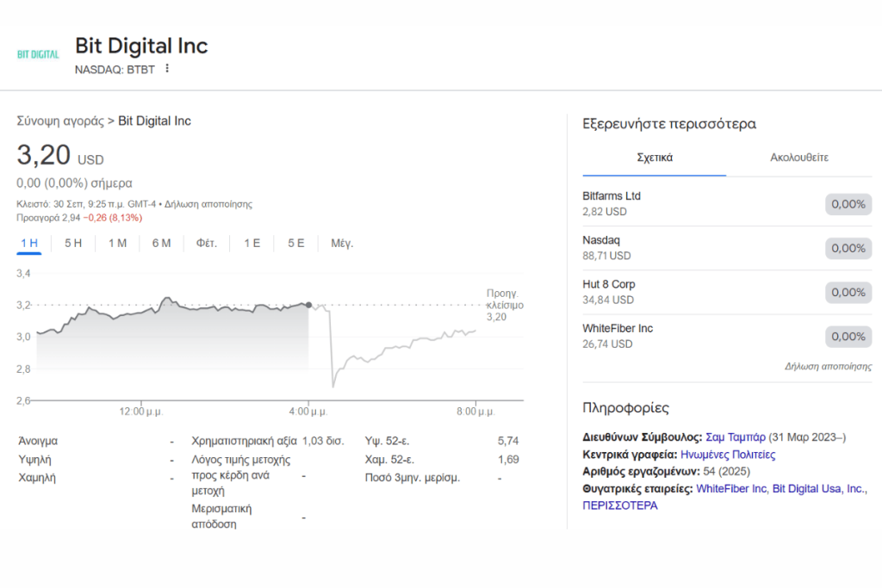
Task: Show the 5 Ε chart range
Action: click(x=296, y=244)
